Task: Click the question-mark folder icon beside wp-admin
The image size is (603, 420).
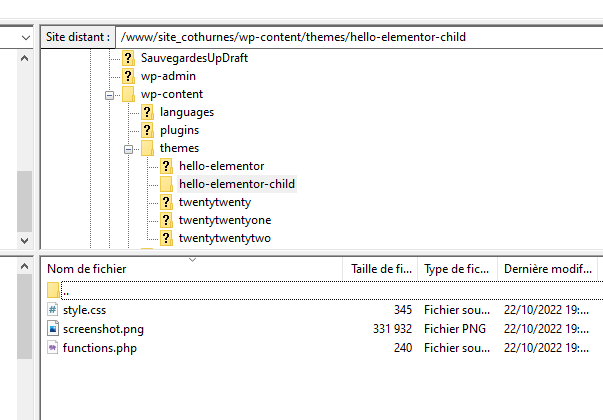Action: (128, 76)
